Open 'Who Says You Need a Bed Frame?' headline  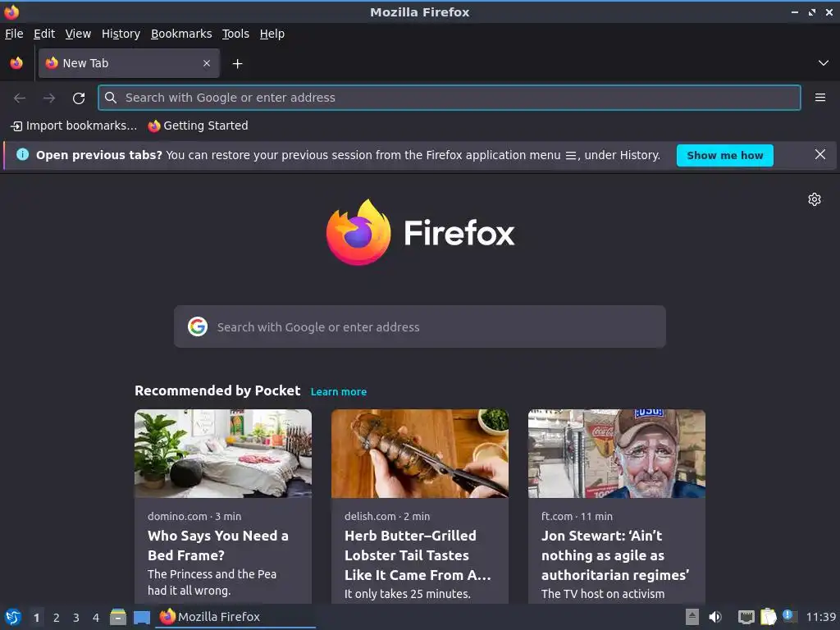[x=218, y=546]
